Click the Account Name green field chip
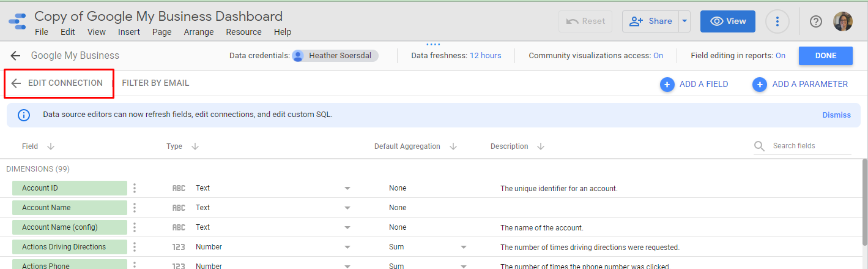Image resolution: width=868 pixels, height=269 pixels. 69,208
